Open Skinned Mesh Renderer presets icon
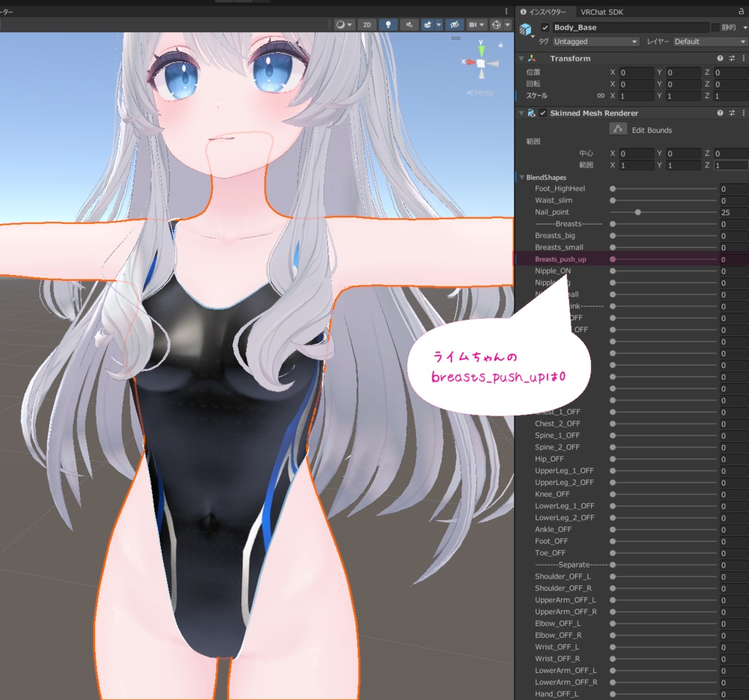 [731, 113]
